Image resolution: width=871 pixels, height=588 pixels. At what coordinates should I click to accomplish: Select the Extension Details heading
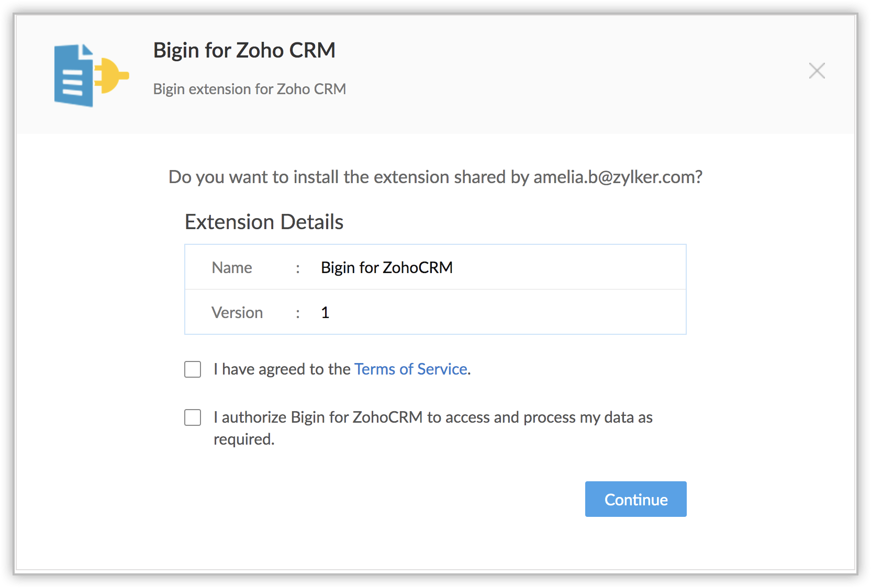264,222
